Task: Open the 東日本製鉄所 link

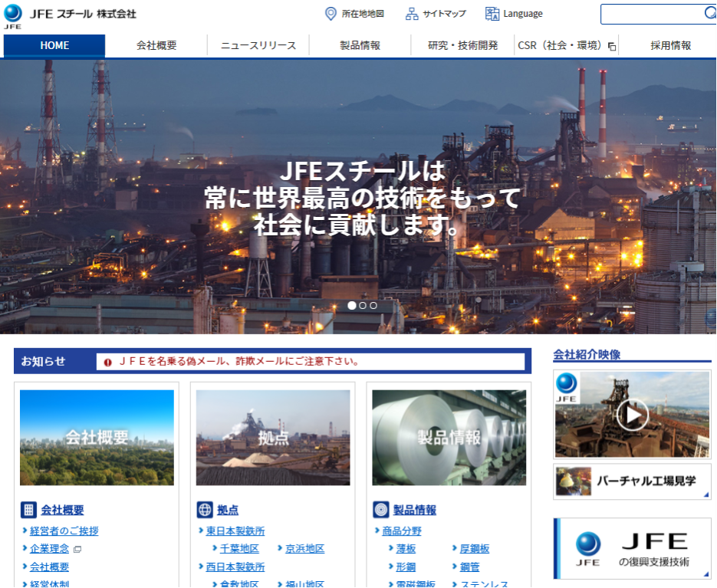Action: (x=235, y=531)
